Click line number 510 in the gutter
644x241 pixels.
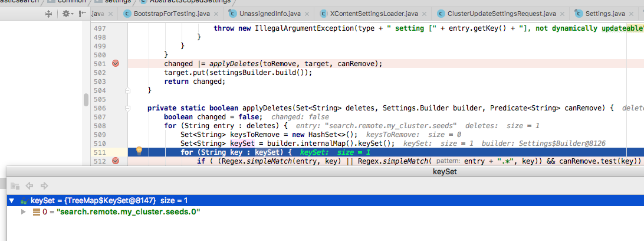(100, 144)
